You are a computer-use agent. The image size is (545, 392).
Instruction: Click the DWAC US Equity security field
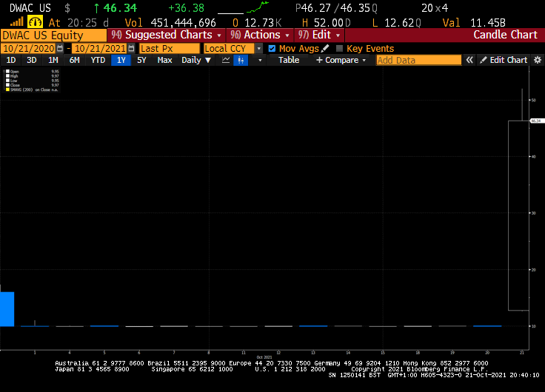pos(53,35)
